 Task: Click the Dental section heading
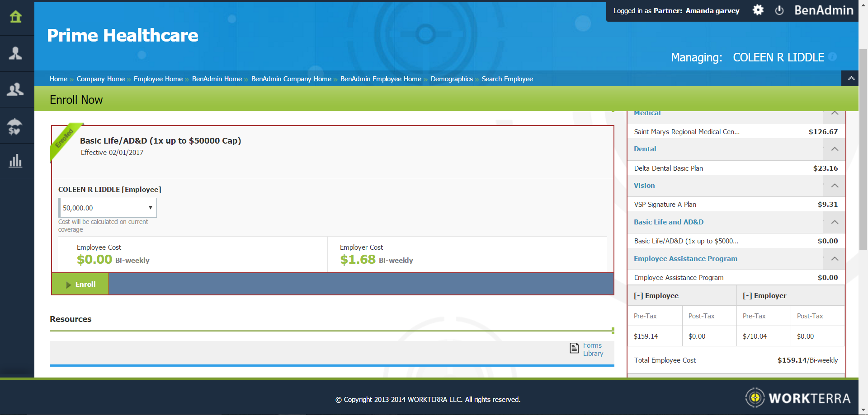tap(645, 149)
